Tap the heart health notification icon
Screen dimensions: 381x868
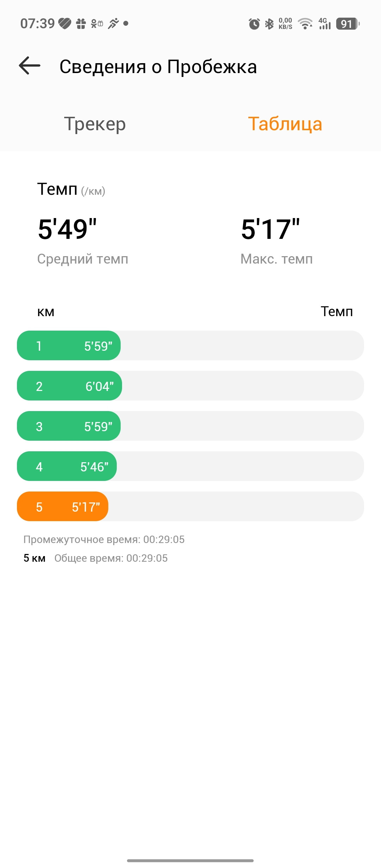click(x=65, y=23)
